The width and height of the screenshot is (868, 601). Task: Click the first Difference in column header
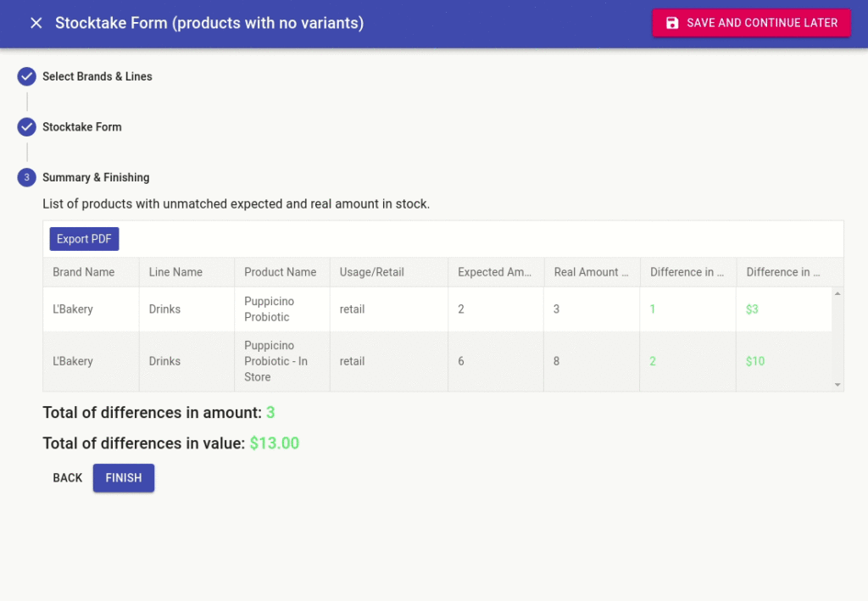click(688, 272)
